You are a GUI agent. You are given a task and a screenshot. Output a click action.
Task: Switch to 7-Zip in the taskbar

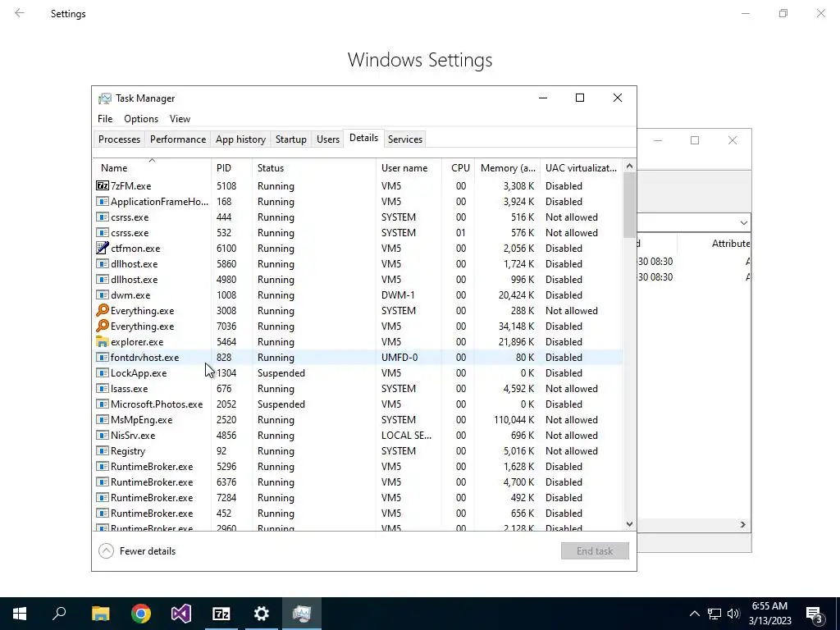click(221, 614)
